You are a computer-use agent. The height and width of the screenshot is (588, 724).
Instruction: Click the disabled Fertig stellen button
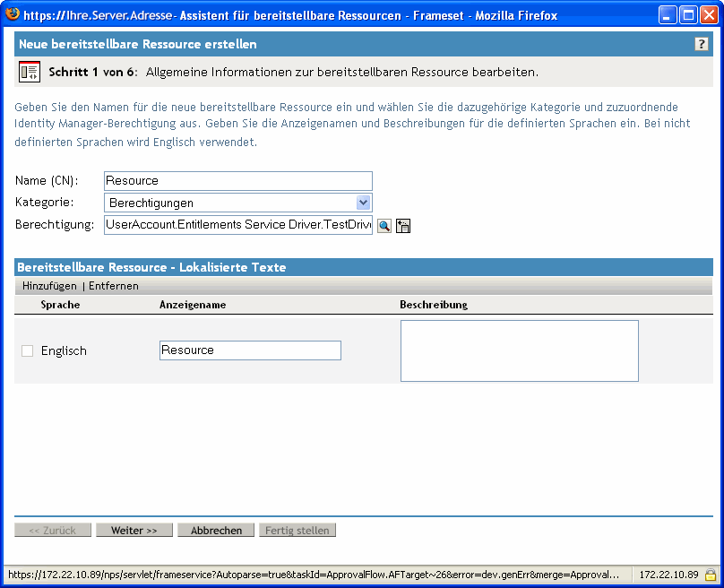point(297,531)
